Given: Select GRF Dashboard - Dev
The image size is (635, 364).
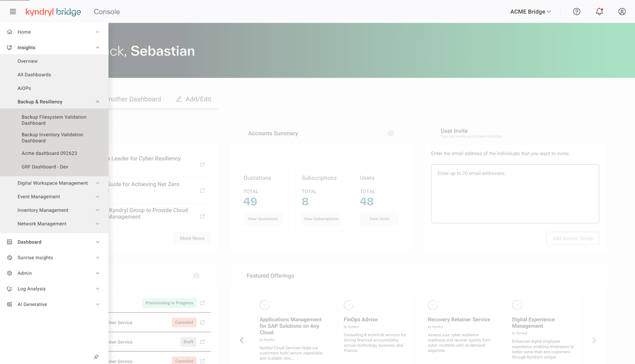Looking at the screenshot, I should click(x=54, y=167).
